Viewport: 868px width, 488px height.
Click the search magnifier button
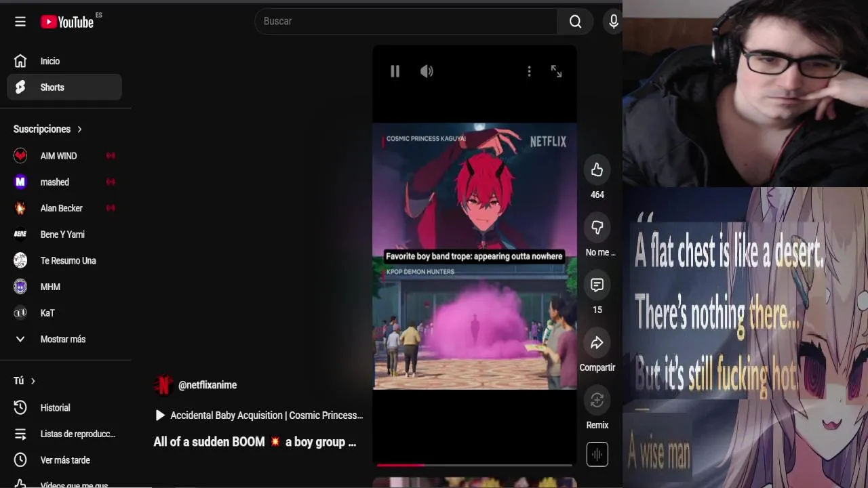[575, 22]
